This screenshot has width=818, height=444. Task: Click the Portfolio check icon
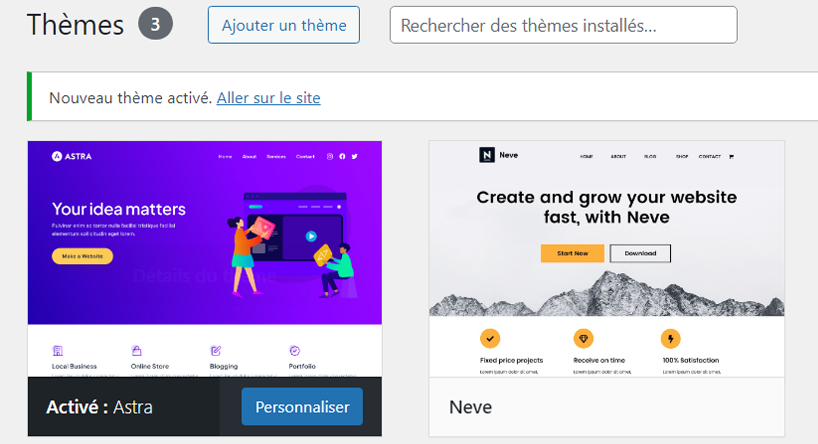pyautogui.click(x=294, y=351)
